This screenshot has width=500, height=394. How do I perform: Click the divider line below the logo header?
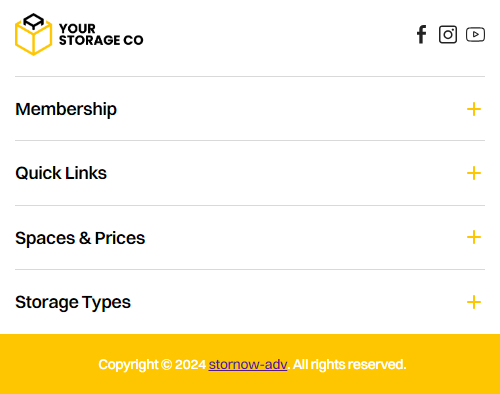[x=250, y=76]
